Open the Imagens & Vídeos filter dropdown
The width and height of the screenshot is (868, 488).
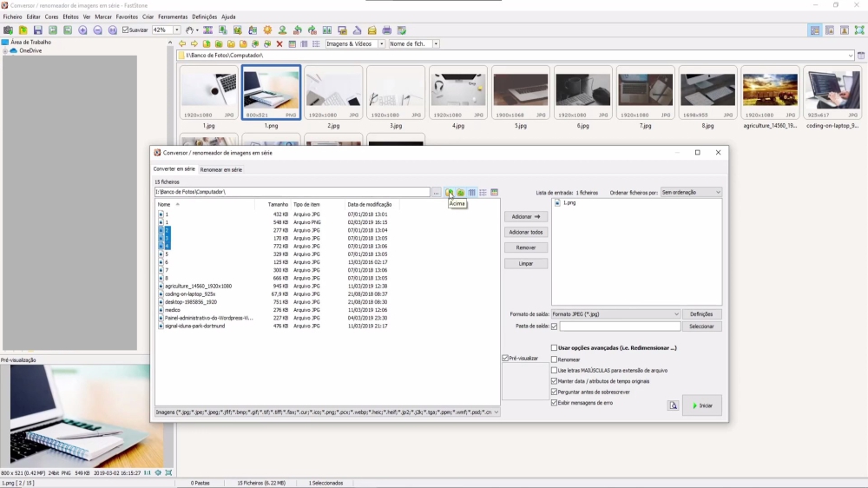point(381,43)
